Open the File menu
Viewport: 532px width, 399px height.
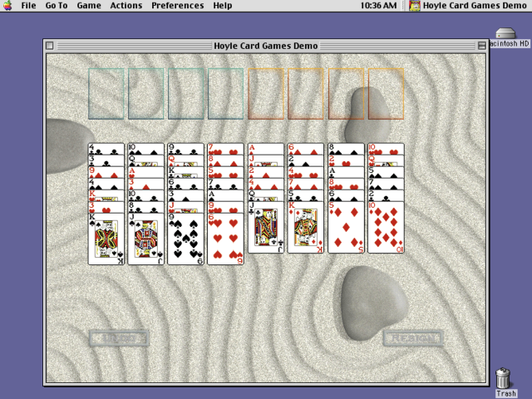(28, 6)
